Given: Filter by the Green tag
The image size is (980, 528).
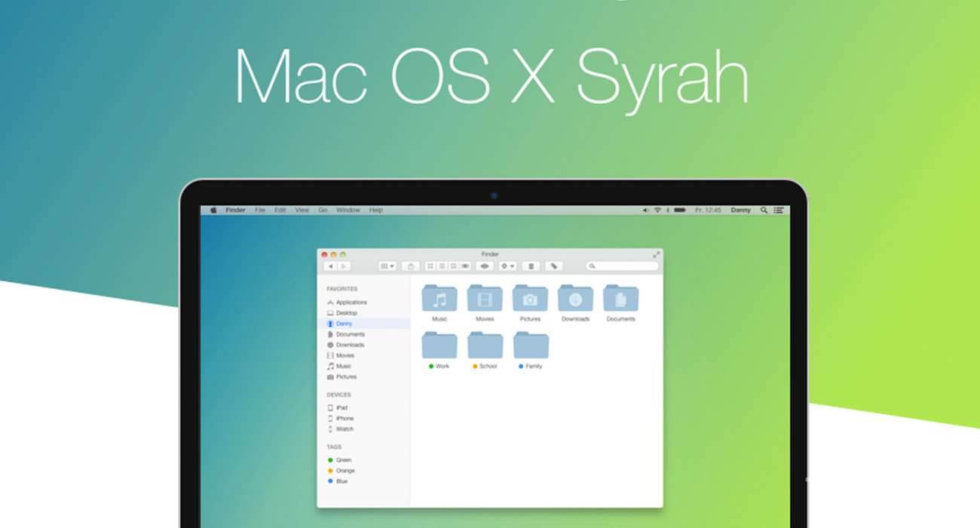Looking at the screenshot, I should tap(339, 460).
